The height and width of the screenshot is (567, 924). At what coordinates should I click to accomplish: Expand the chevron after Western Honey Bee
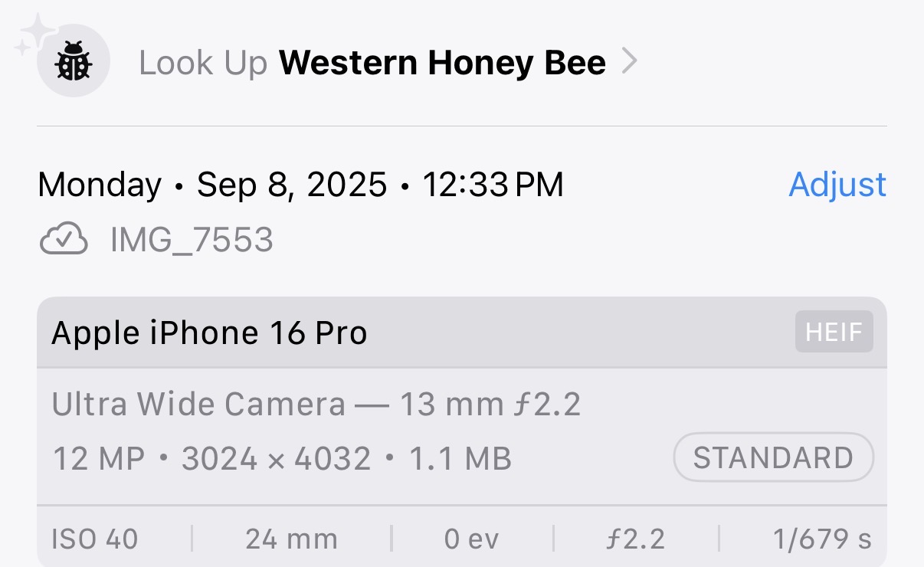[x=629, y=61]
